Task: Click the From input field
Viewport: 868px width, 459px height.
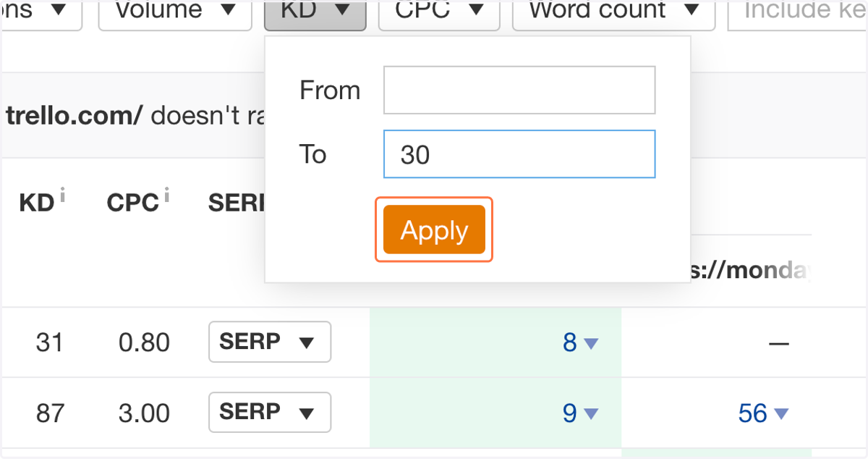Action: pyautogui.click(x=519, y=90)
